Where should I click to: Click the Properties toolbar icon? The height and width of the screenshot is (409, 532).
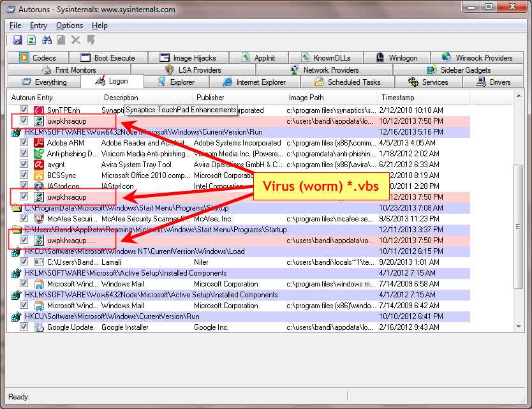pos(61,40)
